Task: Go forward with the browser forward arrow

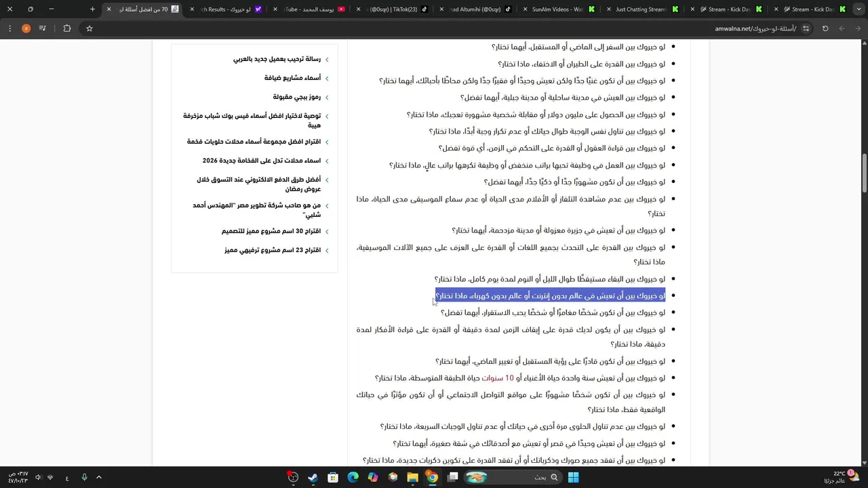Action: [x=842, y=28]
